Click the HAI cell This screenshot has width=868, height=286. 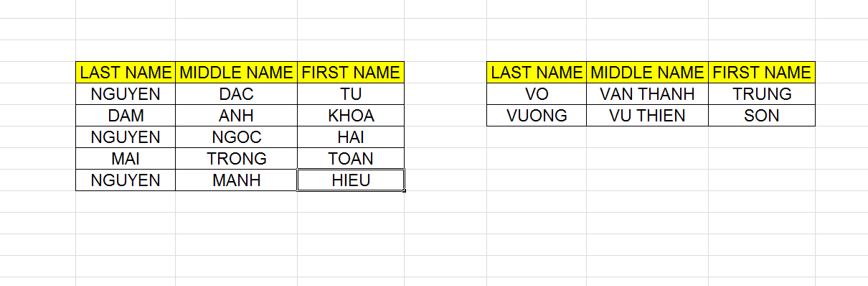click(x=351, y=137)
